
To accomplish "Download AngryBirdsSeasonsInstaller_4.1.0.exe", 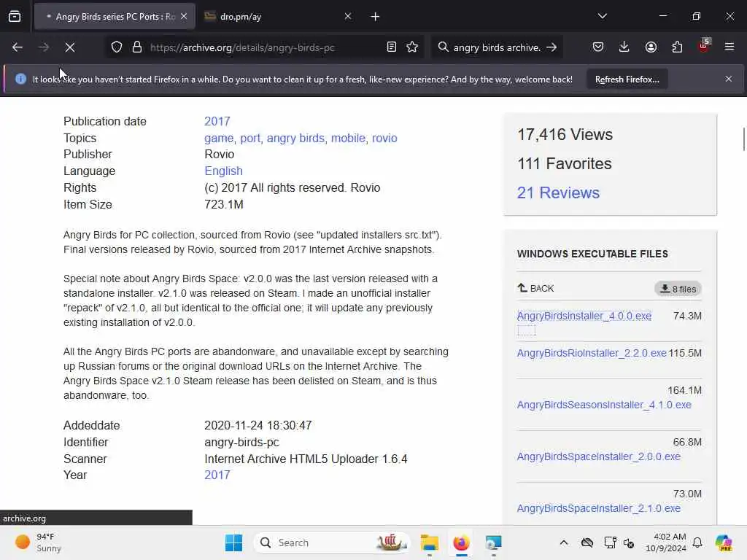I will (604, 405).
